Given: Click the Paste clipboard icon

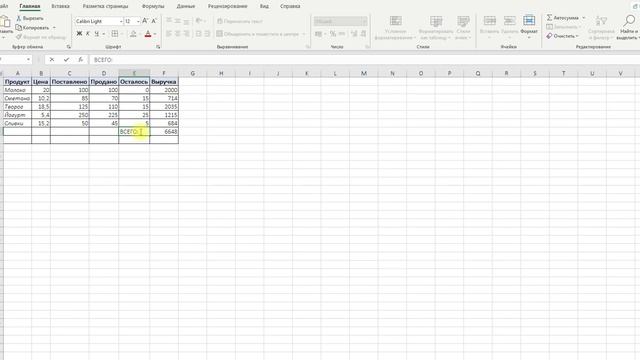Looking at the screenshot, I should tap(5, 22).
